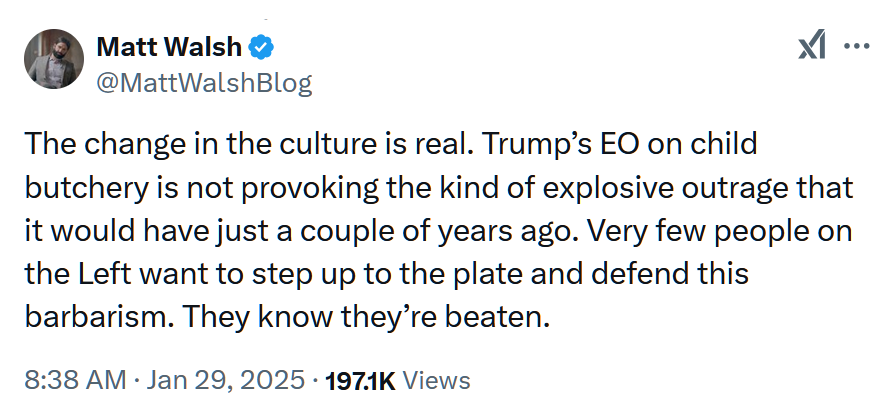Open the Matt Walsh display name link

pyautogui.click(x=169, y=47)
